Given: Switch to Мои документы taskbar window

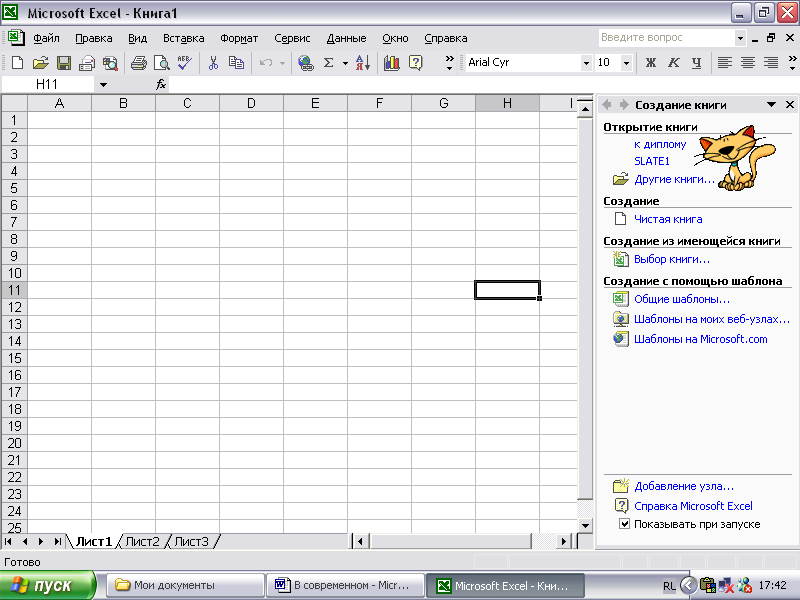Looking at the screenshot, I should pyautogui.click(x=186, y=585).
